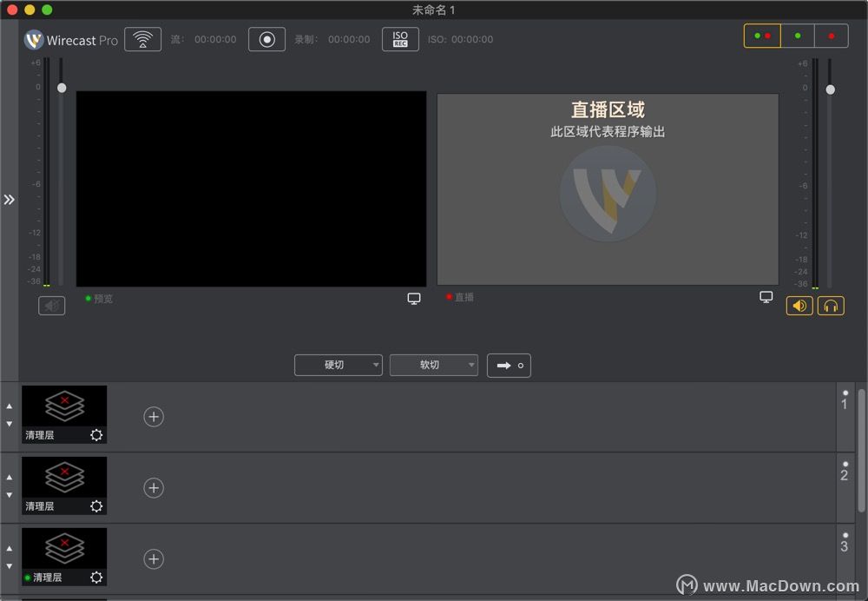Add a shot to layer 2 with plus icon
868x601 pixels.
click(154, 488)
